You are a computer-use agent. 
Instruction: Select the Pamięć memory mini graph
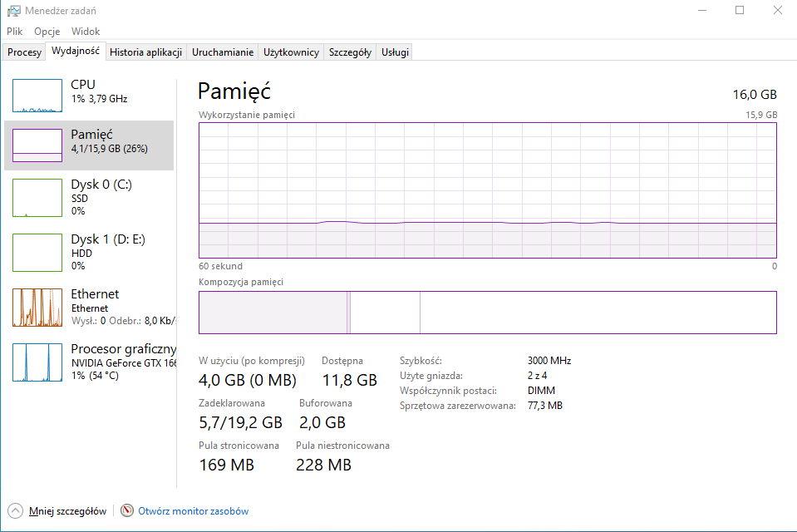37,145
